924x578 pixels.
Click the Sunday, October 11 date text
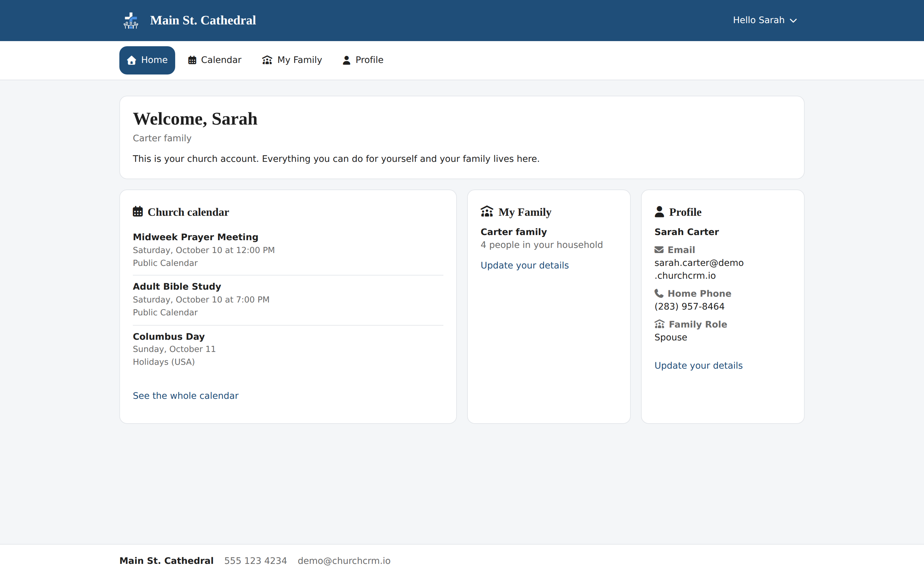(x=174, y=349)
